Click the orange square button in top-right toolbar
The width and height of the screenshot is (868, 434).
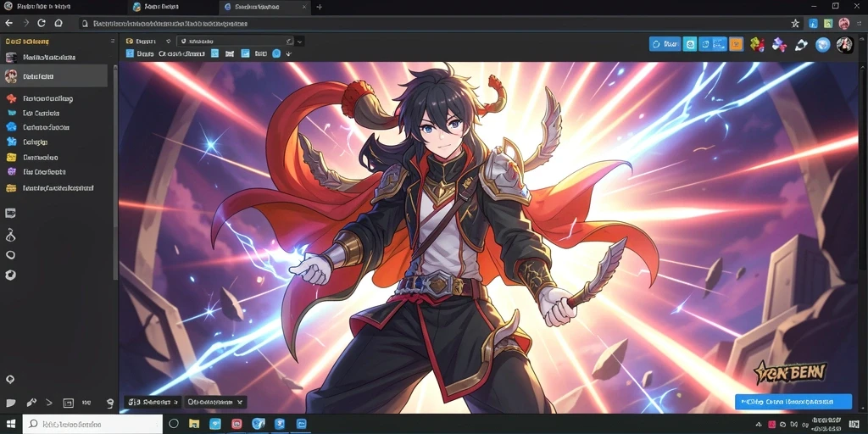(x=736, y=44)
